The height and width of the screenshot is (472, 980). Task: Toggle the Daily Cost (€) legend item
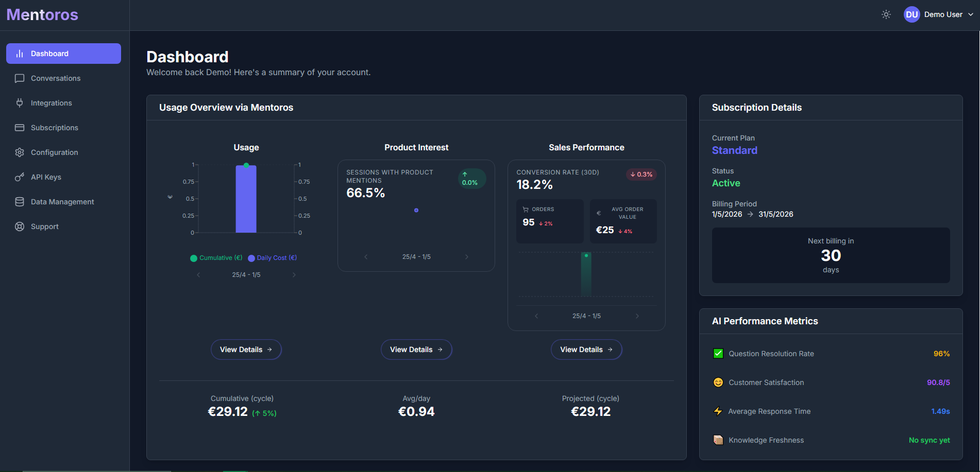(x=273, y=258)
